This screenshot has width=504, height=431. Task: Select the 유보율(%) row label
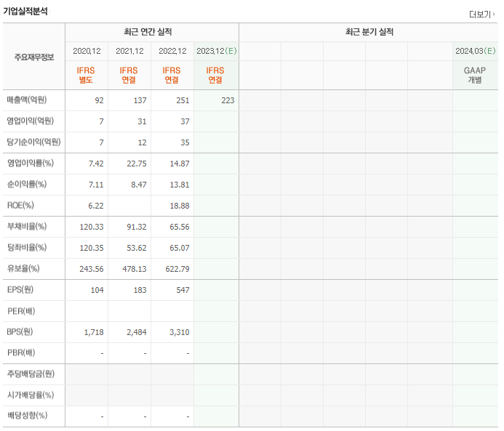(x=23, y=268)
